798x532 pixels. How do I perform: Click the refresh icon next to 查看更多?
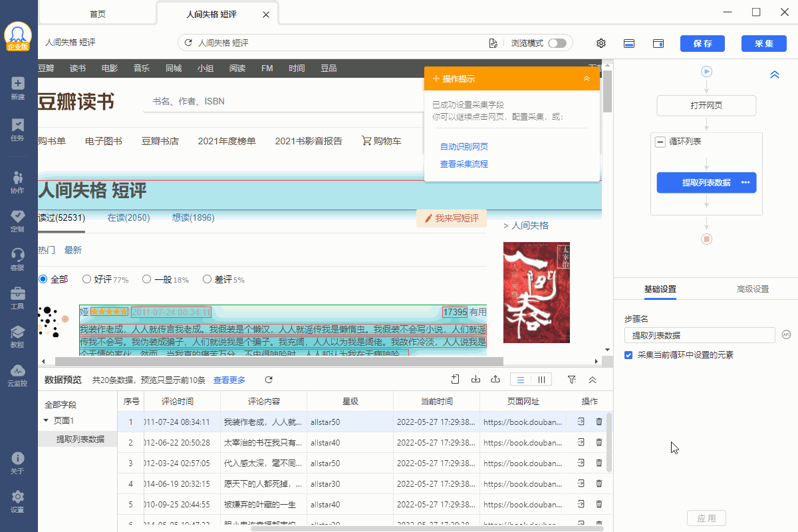tap(269, 380)
